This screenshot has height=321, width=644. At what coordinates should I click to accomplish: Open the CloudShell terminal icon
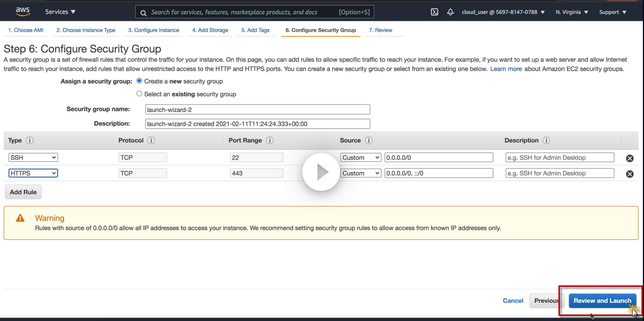click(x=434, y=12)
